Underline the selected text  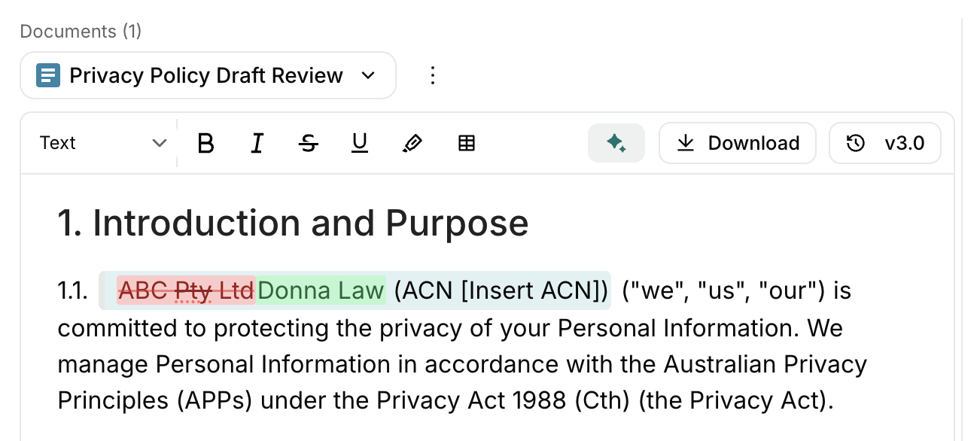click(x=360, y=143)
